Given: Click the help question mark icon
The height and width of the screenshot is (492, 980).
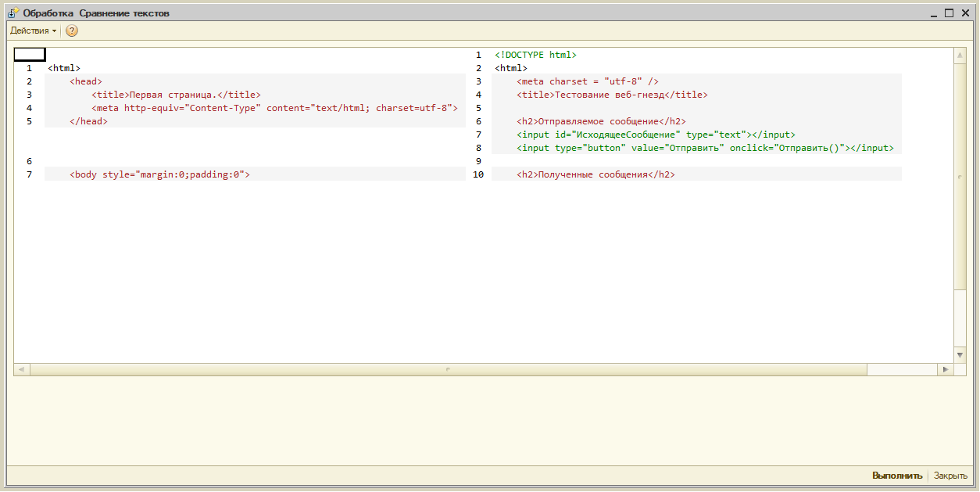Looking at the screenshot, I should pos(72,31).
